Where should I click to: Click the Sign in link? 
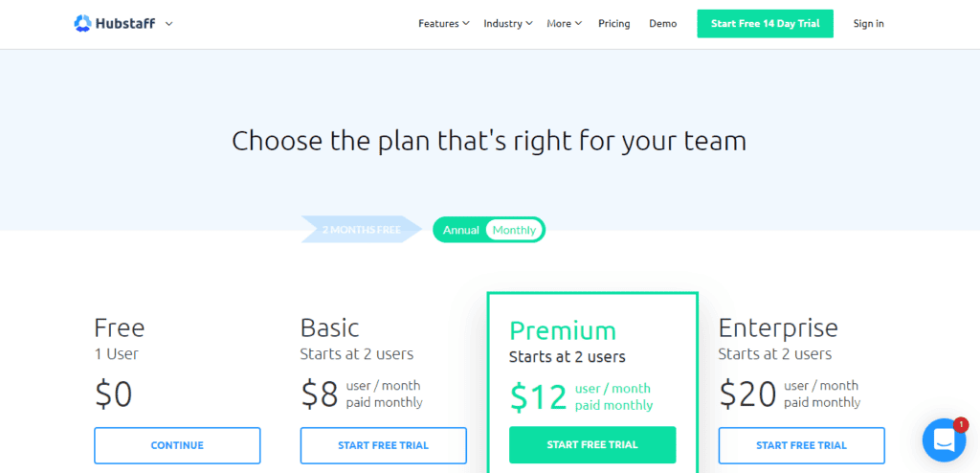868,24
